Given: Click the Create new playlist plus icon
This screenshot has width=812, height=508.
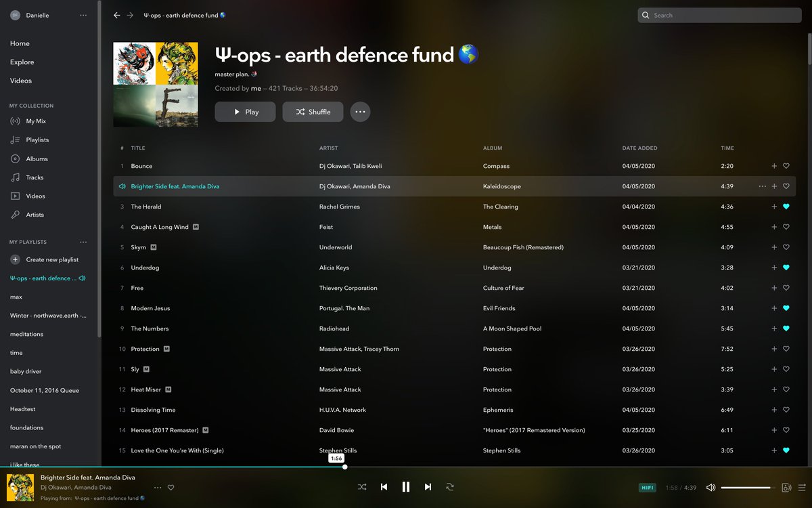Looking at the screenshot, I should tap(15, 259).
